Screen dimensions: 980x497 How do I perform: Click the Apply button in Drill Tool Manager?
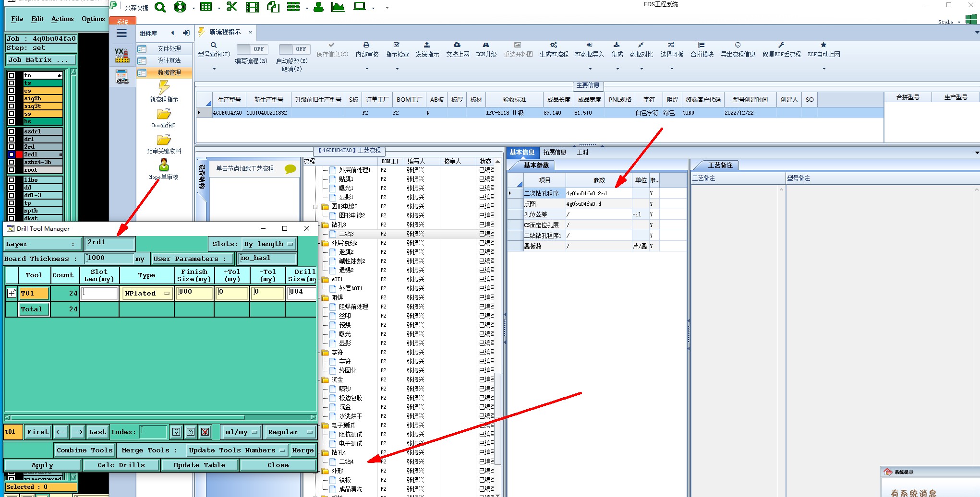pyautogui.click(x=42, y=465)
